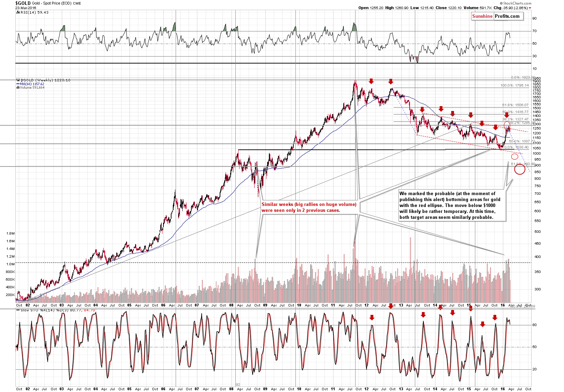Select the MA(60) 1157.62 legend entry
The image size is (564, 392).
(30, 84)
